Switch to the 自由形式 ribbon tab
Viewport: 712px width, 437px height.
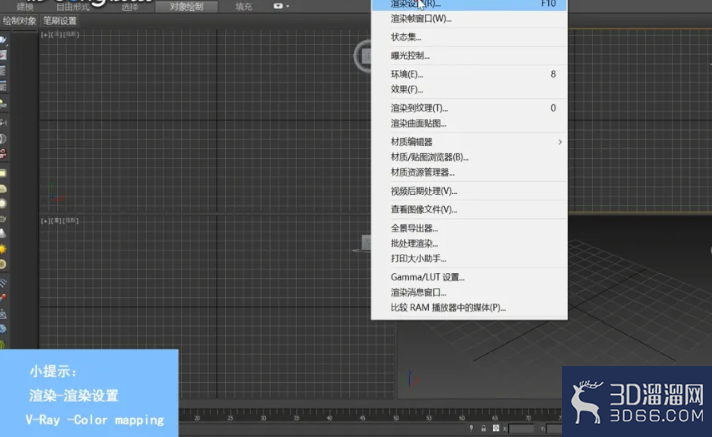[x=73, y=7]
